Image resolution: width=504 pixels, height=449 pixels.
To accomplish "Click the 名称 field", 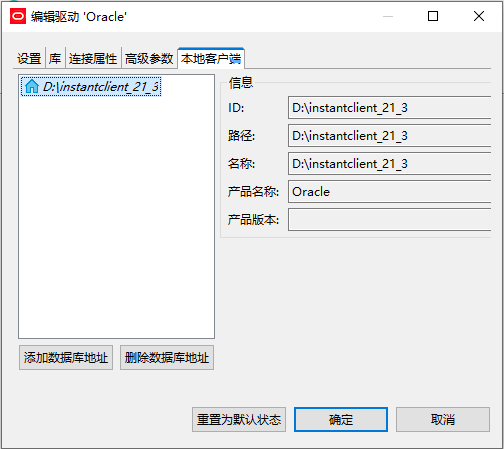I will [x=390, y=164].
